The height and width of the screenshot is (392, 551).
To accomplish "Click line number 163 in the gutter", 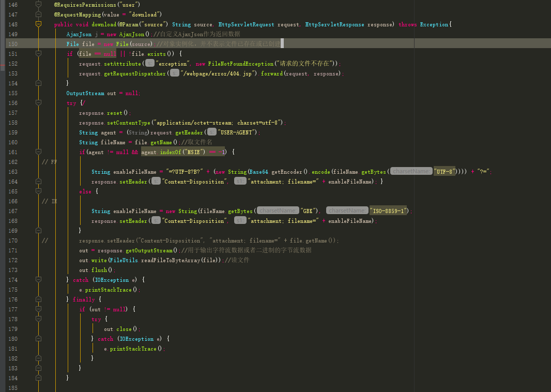I will (13, 172).
